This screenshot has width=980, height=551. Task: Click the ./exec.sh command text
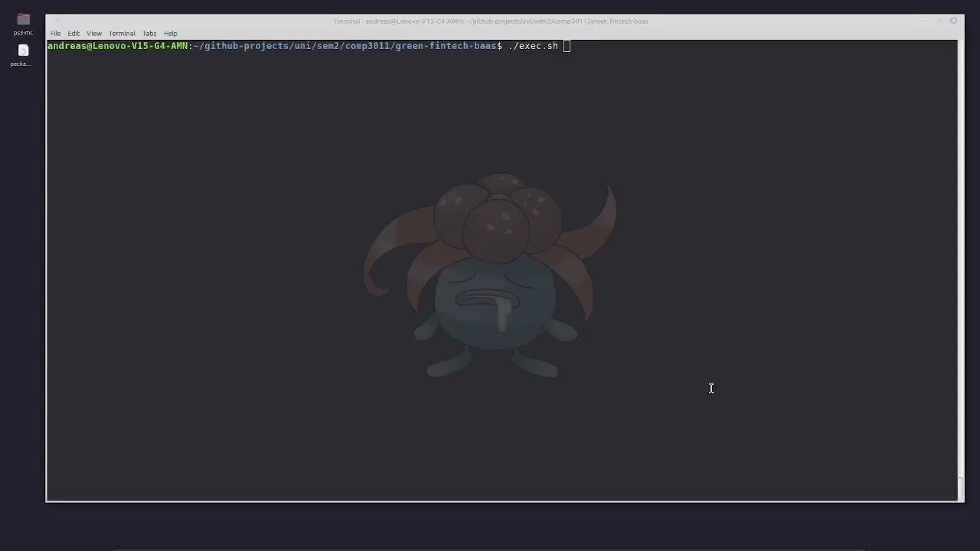tap(533, 46)
